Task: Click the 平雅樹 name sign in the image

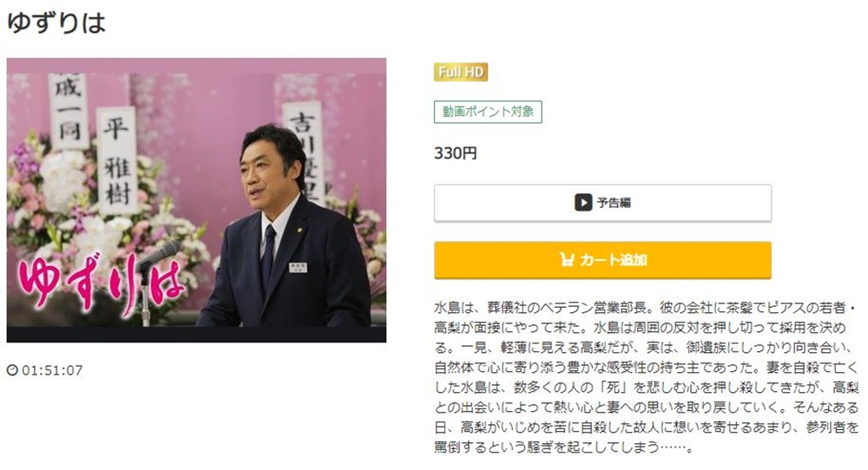Action: coord(117,161)
